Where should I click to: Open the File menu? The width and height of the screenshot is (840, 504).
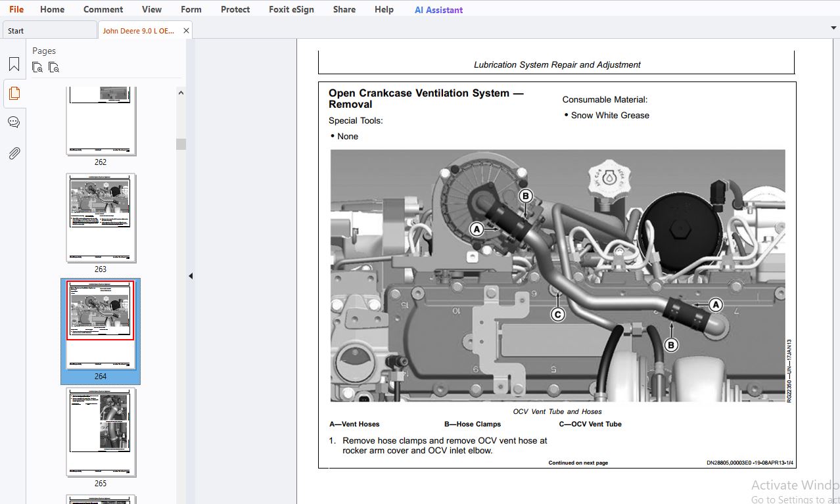16,9
